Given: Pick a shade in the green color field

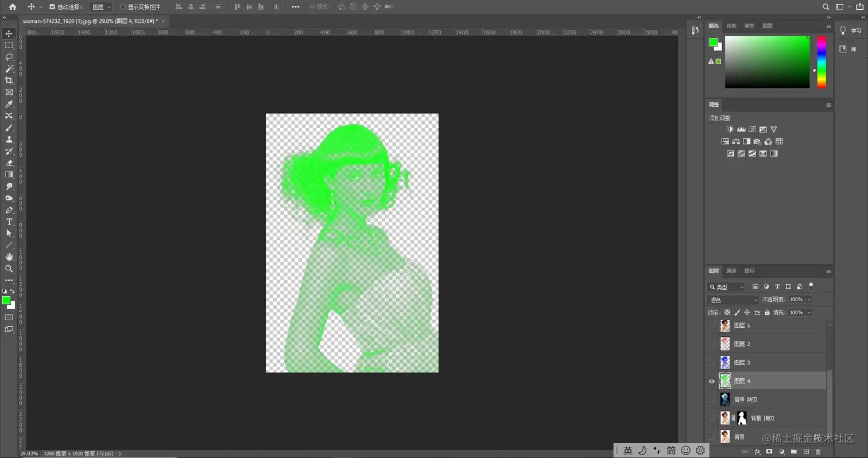Looking at the screenshot, I should point(767,62).
